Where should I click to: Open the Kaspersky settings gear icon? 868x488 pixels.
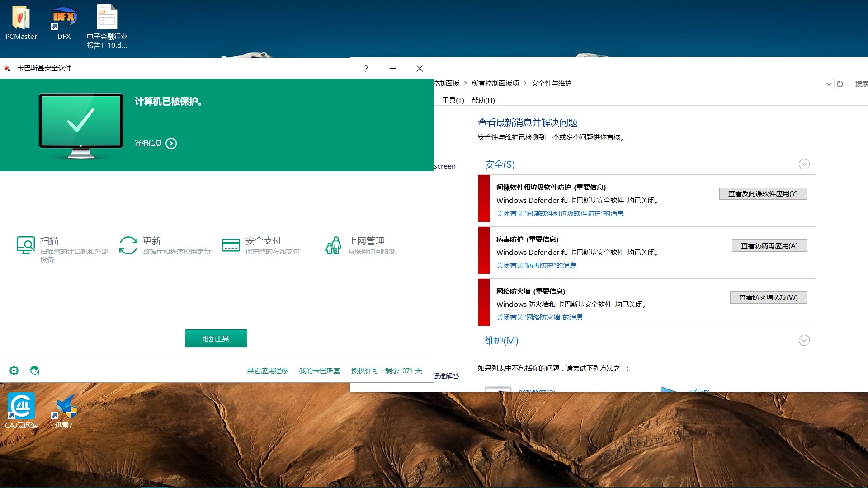[x=14, y=371]
